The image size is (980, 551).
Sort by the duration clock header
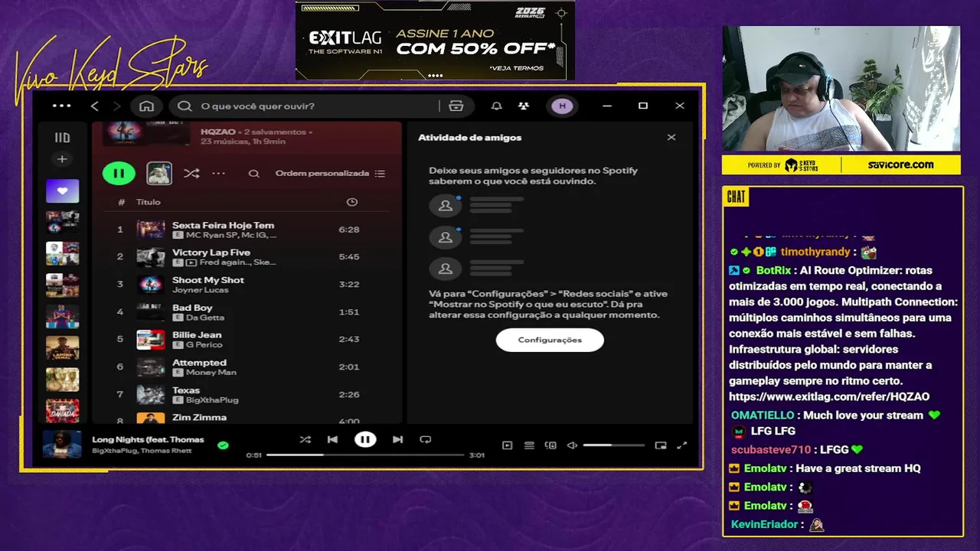tap(352, 202)
